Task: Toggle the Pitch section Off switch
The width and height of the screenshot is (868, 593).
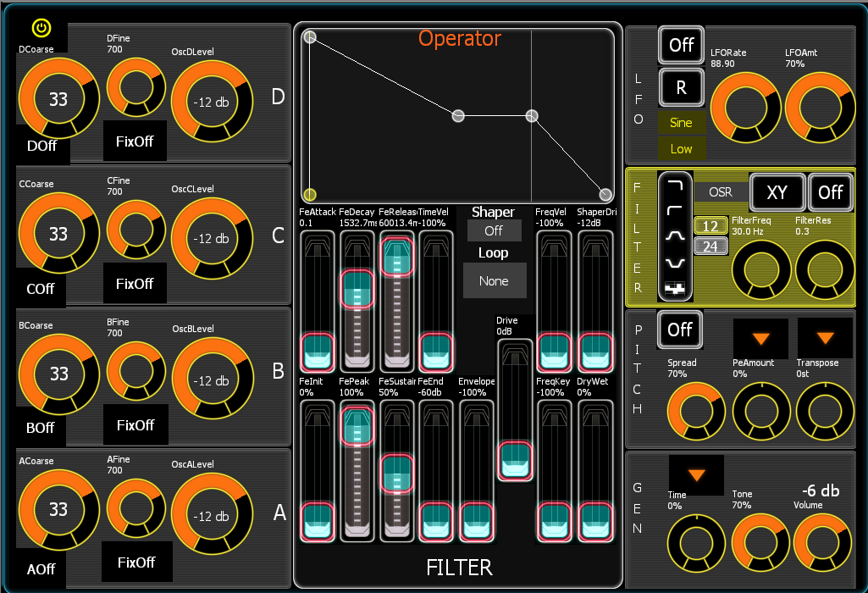Action: coord(680,330)
